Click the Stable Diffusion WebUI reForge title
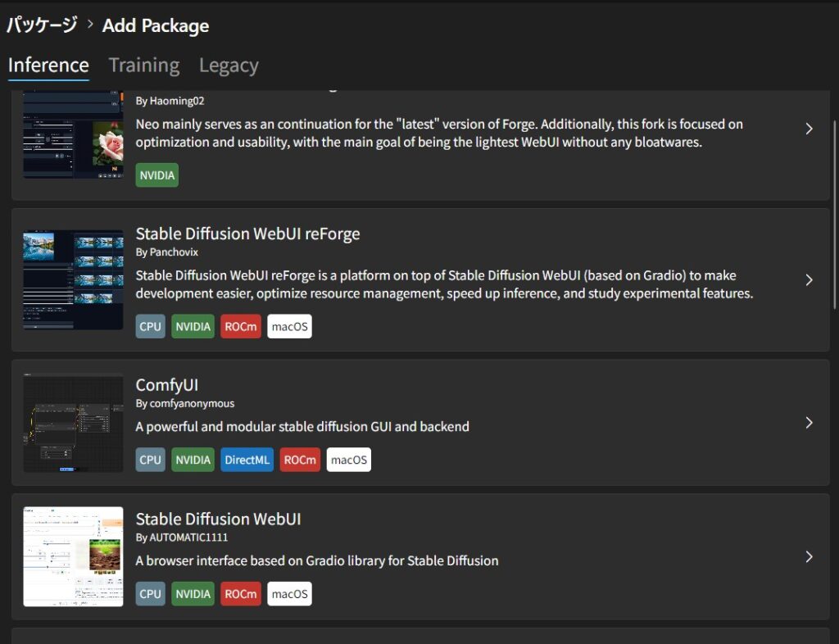The image size is (839, 644). [x=247, y=234]
